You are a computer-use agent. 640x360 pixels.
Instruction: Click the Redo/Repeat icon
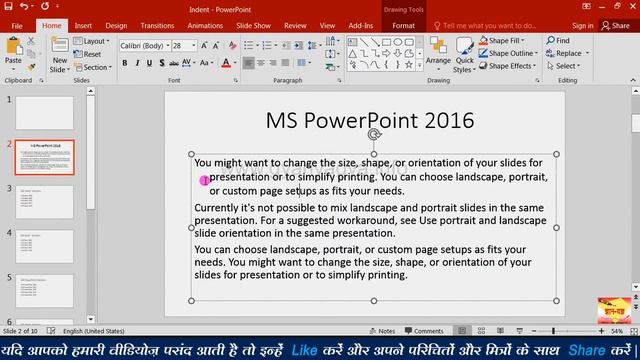click(44, 6)
